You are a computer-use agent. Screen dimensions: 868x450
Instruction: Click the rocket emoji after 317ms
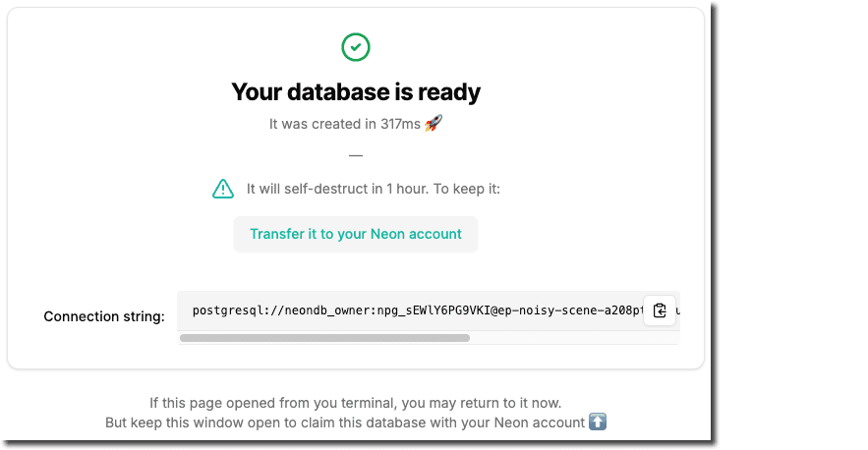click(x=434, y=125)
